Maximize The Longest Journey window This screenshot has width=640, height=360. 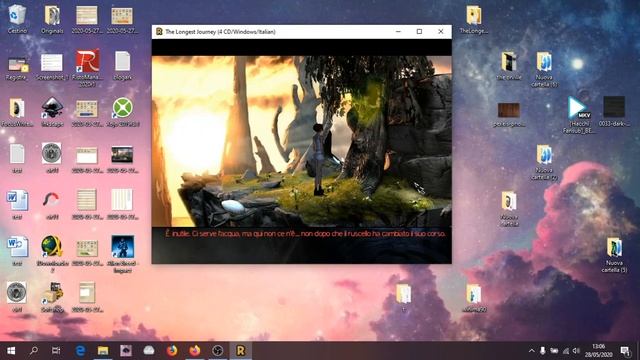pyautogui.click(x=419, y=31)
